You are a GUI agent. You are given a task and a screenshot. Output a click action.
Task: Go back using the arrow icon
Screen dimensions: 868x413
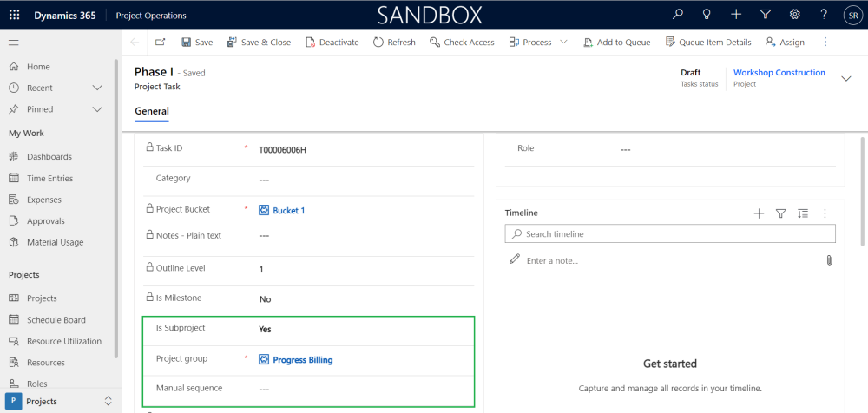click(135, 42)
